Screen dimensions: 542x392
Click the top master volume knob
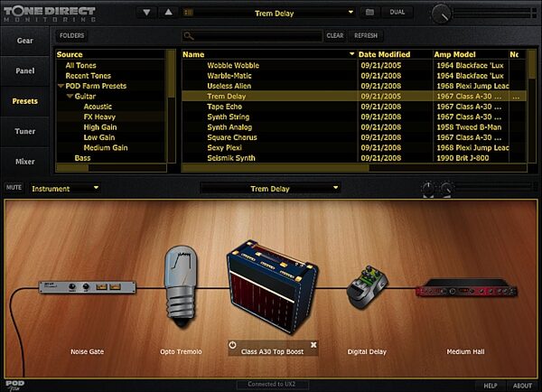click(442, 14)
